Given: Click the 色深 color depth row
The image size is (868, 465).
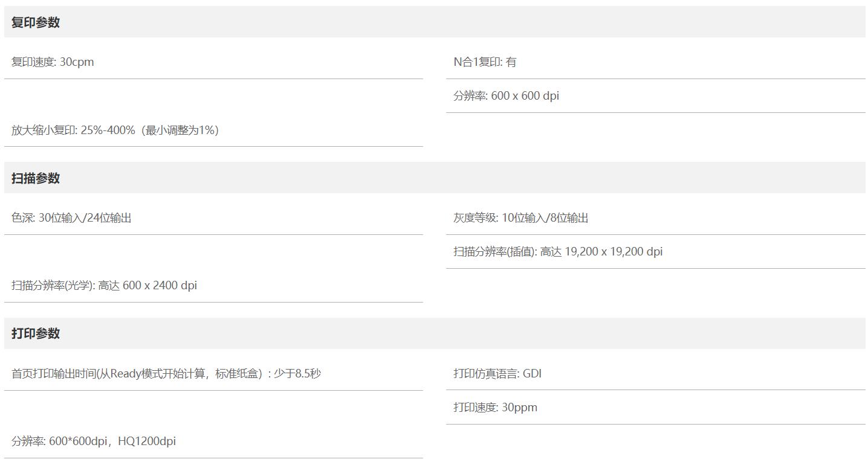Looking at the screenshot, I should (x=71, y=218).
